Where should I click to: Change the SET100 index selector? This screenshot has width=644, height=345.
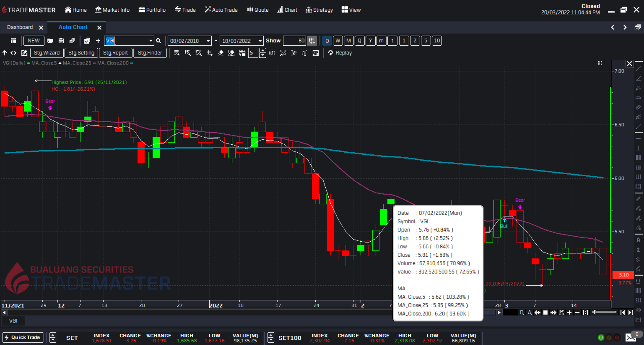pos(271,337)
